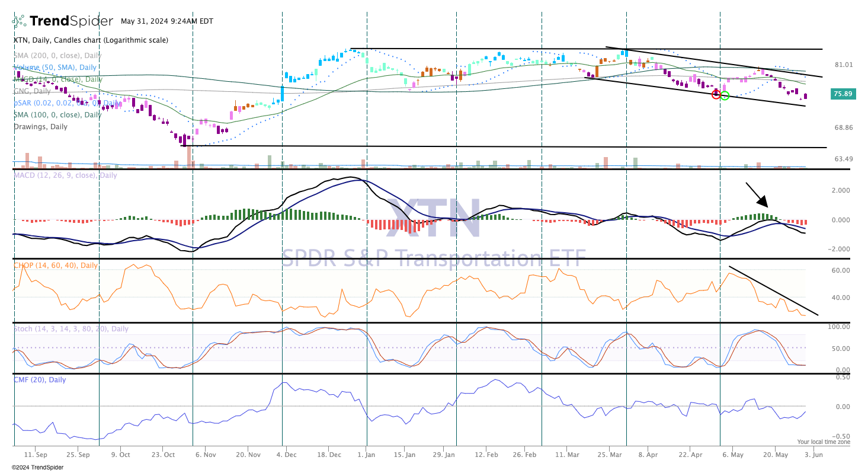Click the 40.00 CHOP axis value
This screenshot has height=473, width=868.
pos(842,298)
